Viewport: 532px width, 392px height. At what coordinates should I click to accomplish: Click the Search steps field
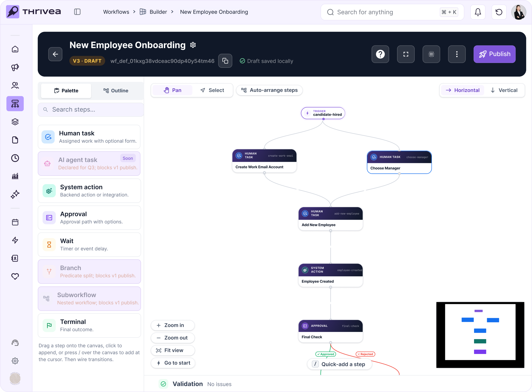[91, 110]
